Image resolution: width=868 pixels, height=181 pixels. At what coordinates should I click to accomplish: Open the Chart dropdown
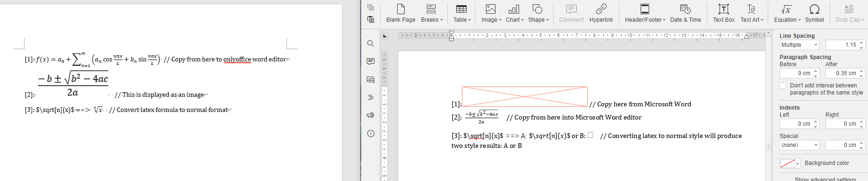coord(514,13)
